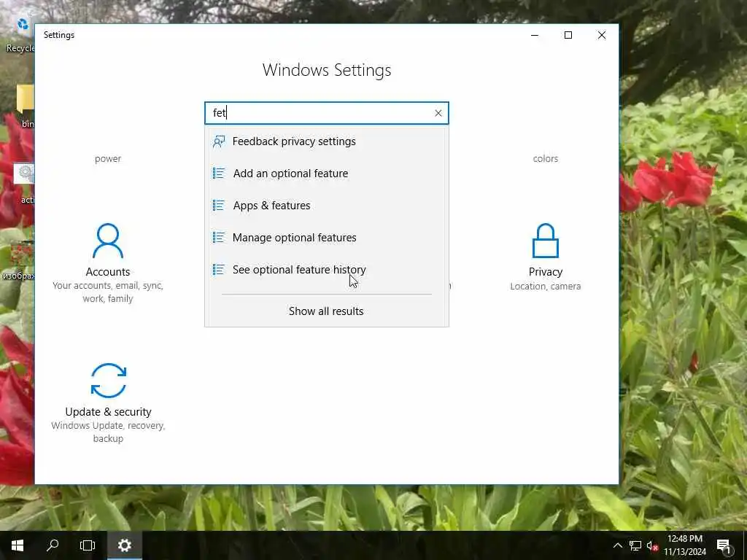Select the gear file desktop icon
Screen dimensions: 747x560
point(25,183)
